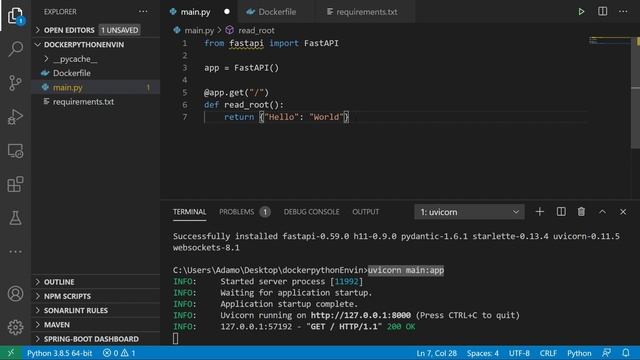The width and height of the screenshot is (640, 360).
Task: Split the terminal panel
Action: 561,211
